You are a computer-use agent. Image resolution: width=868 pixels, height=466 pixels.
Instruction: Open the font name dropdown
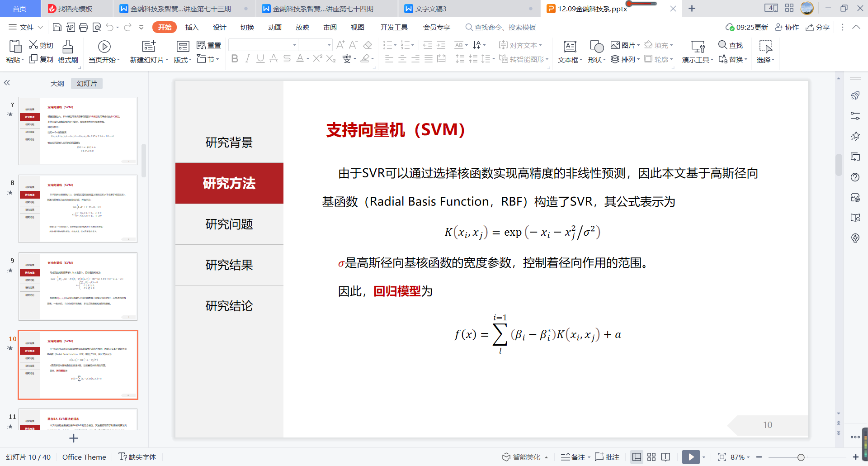tap(295, 45)
